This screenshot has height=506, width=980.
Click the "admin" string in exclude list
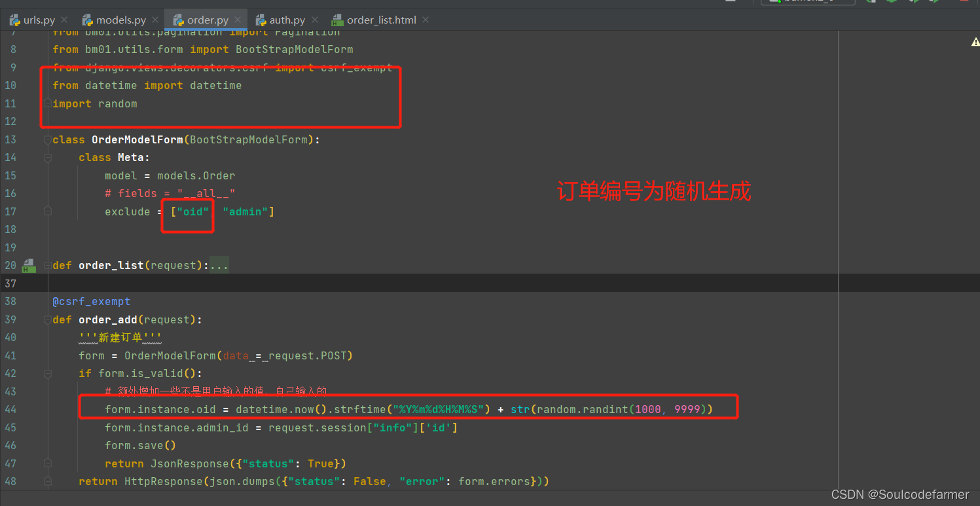(245, 211)
